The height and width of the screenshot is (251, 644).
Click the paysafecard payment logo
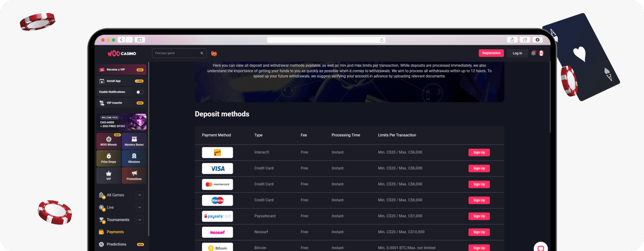[218, 216]
